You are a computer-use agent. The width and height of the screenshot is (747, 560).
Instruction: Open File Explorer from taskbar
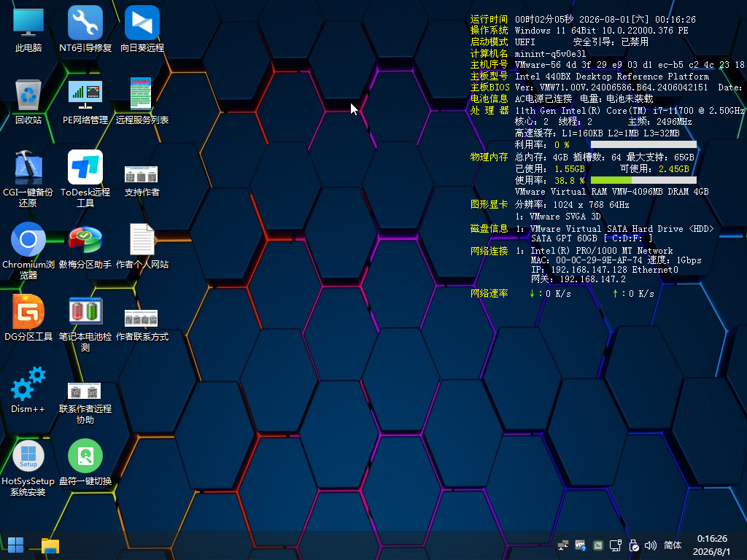[50, 545]
